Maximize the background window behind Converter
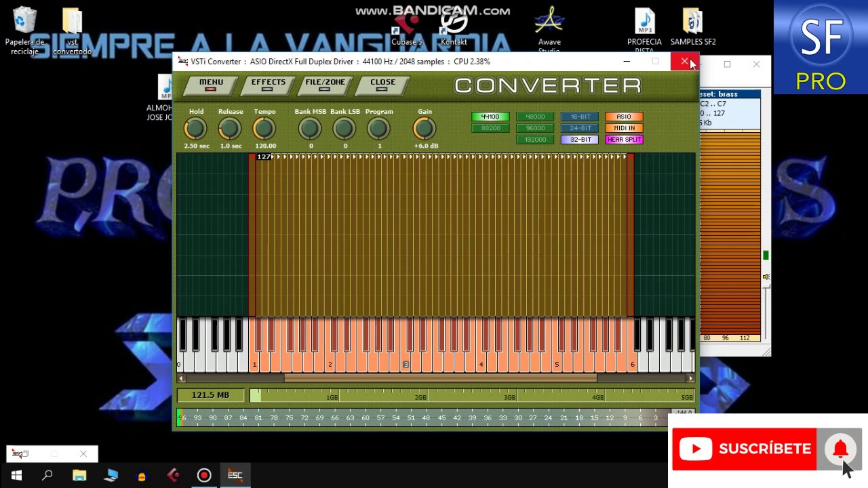This screenshot has height=488, width=868. point(727,64)
